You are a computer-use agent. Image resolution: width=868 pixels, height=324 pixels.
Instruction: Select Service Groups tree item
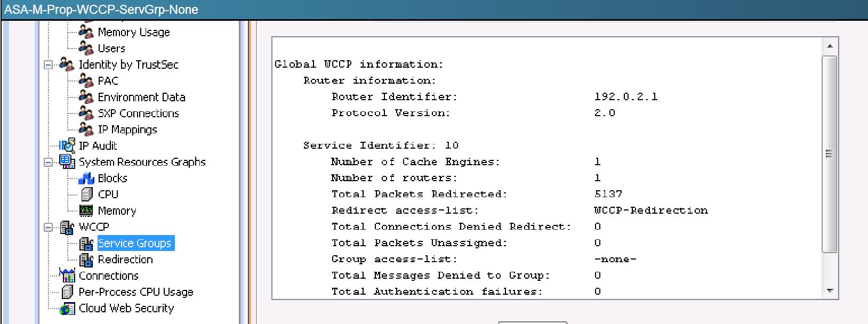tap(135, 244)
